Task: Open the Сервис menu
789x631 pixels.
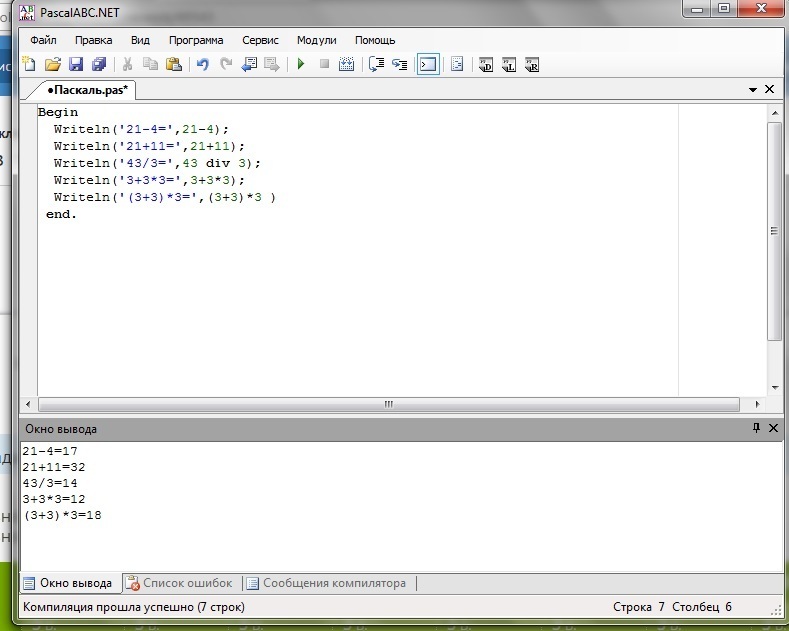Action: click(260, 40)
